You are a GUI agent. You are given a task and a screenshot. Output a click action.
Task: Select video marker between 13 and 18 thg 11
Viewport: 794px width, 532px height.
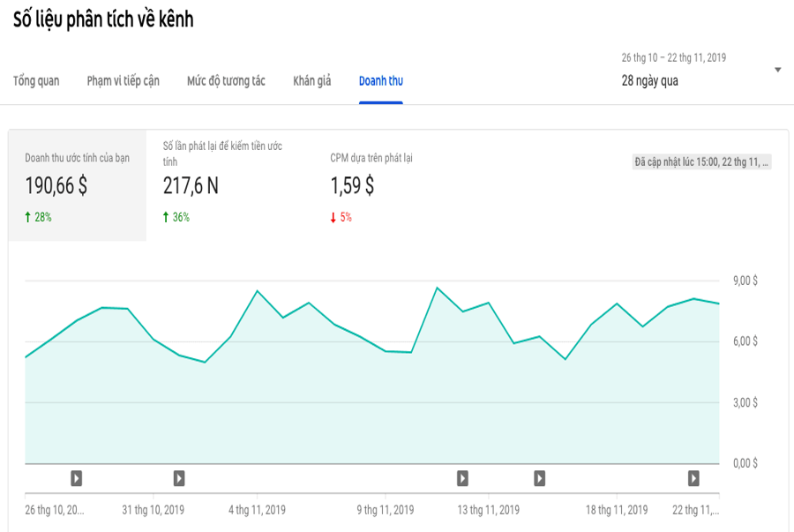coord(539,478)
